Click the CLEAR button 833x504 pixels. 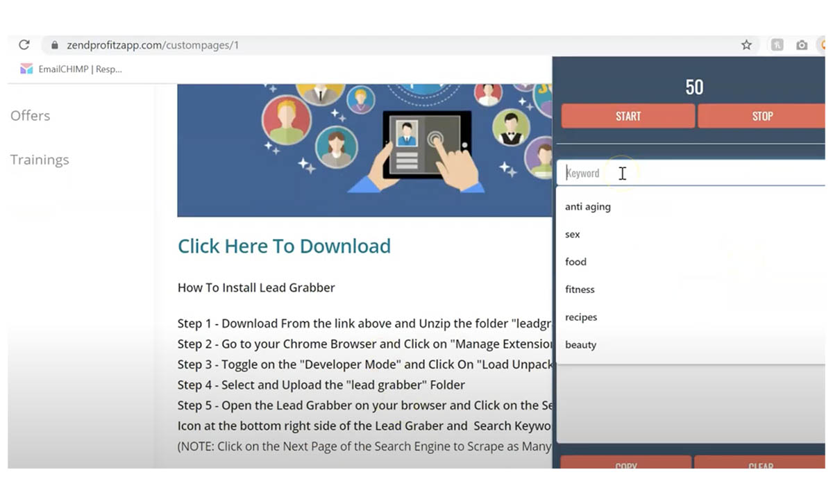tap(760, 463)
